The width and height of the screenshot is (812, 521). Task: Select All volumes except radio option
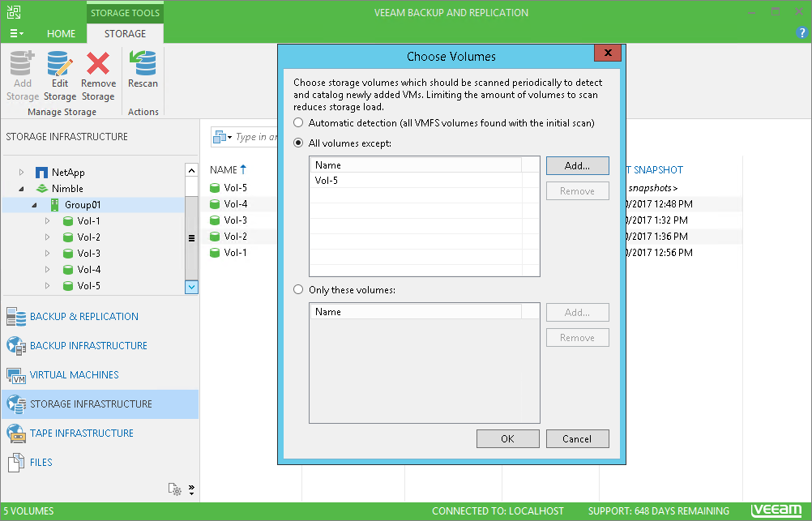298,143
